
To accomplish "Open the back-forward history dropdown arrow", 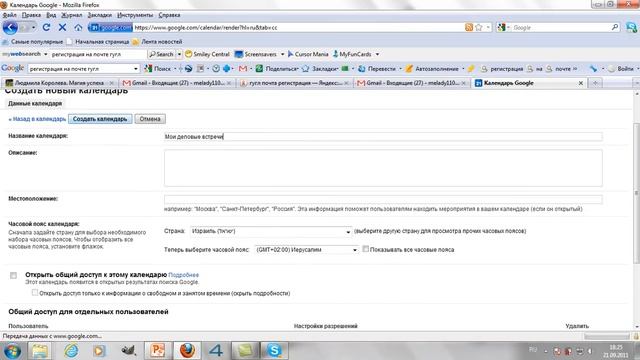I will [x=33, y=27].
